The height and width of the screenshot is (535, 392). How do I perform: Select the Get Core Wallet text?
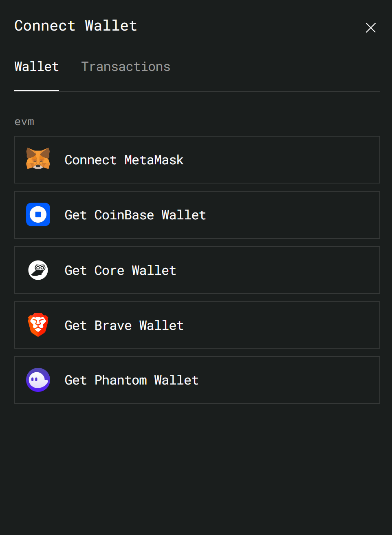pyautogui.click(x=120, y=270)
